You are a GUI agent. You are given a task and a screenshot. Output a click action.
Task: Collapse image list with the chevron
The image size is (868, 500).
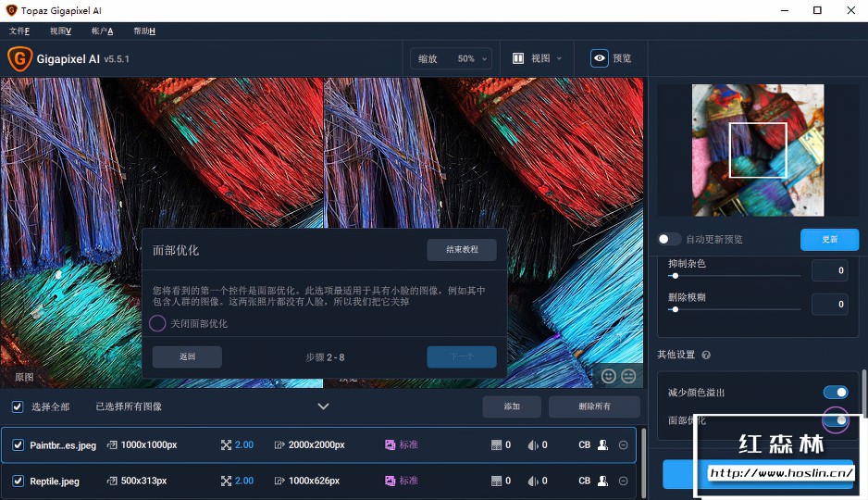[x=323, y=406]
